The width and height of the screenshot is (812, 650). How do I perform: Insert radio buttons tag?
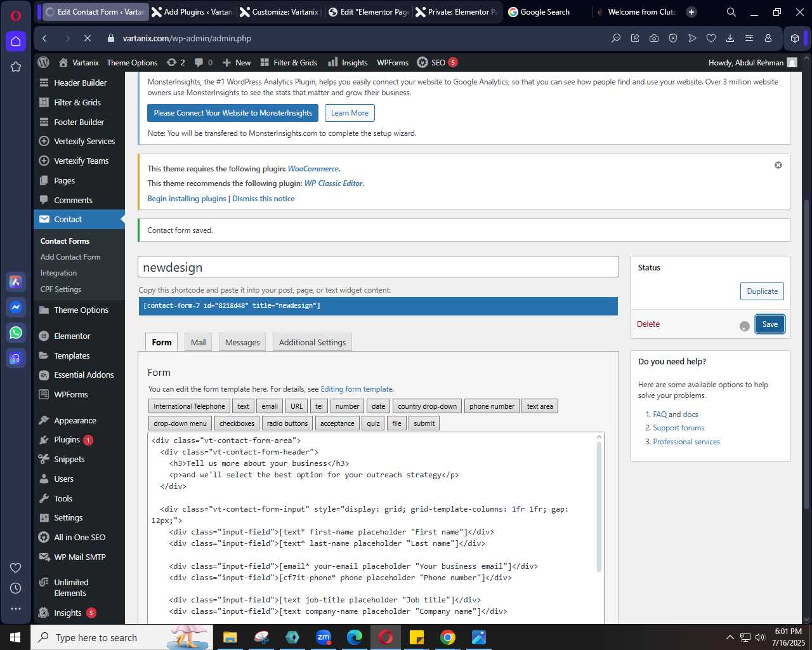287,423
